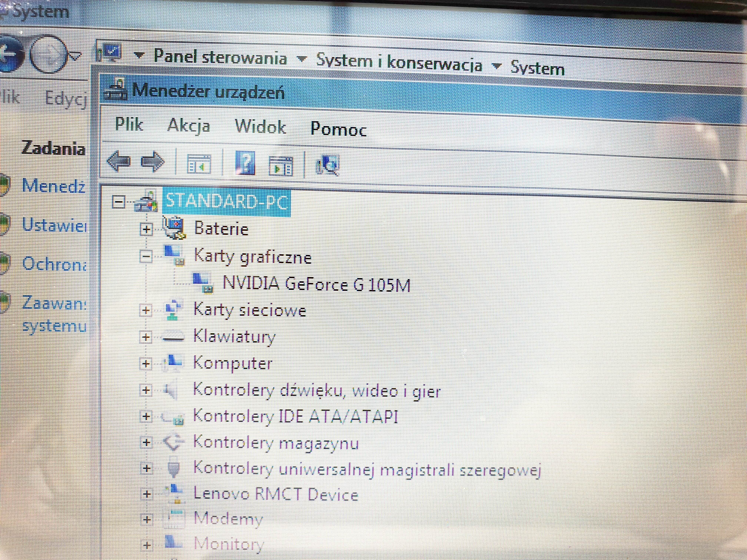
Task: Open the Akcja menu
Action: (x=188, y=126)
